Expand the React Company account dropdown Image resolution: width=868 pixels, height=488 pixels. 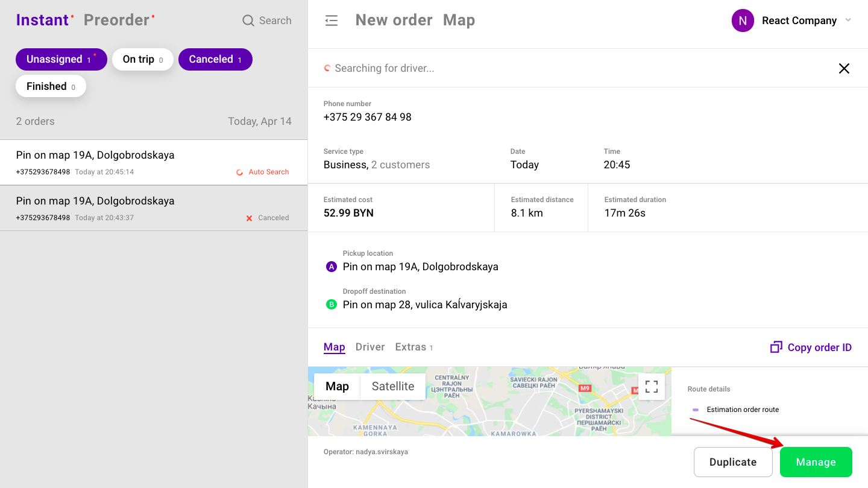(848, 21)
